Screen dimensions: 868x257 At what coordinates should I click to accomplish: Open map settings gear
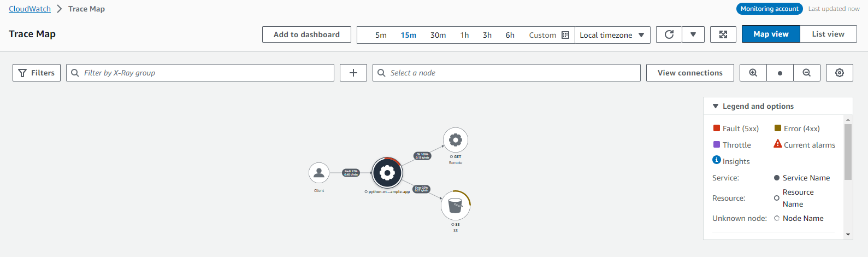pos(840,73)
